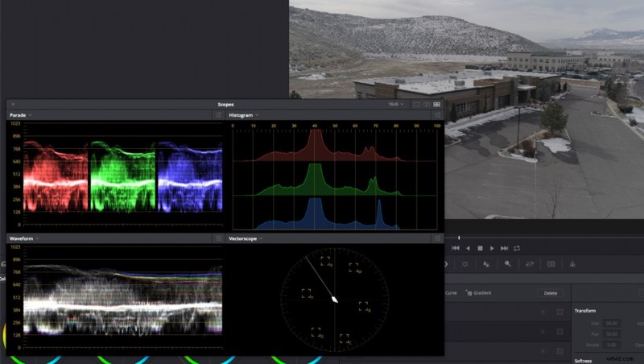The image size is (644, 364).
Task: Click the Scopes window title
Action: point(225,105)
